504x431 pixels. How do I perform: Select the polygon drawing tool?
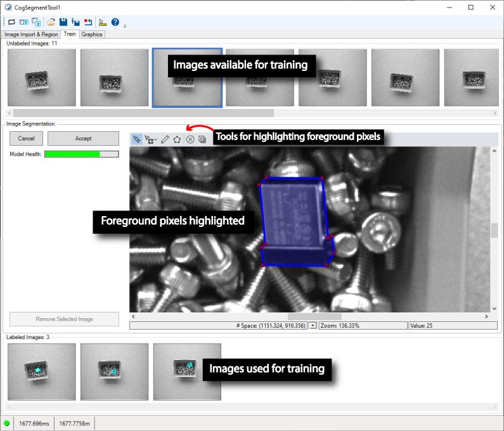(177, 139)
